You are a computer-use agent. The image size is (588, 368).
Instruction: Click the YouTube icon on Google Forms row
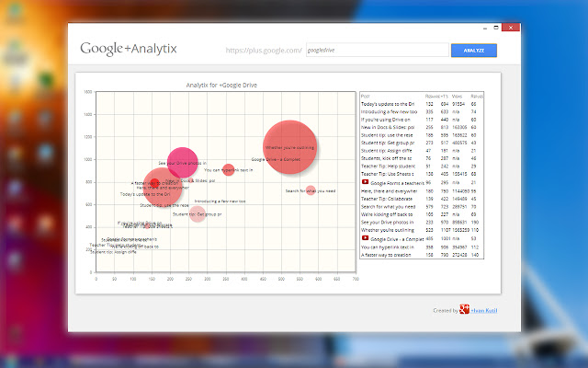coord(365,182)
